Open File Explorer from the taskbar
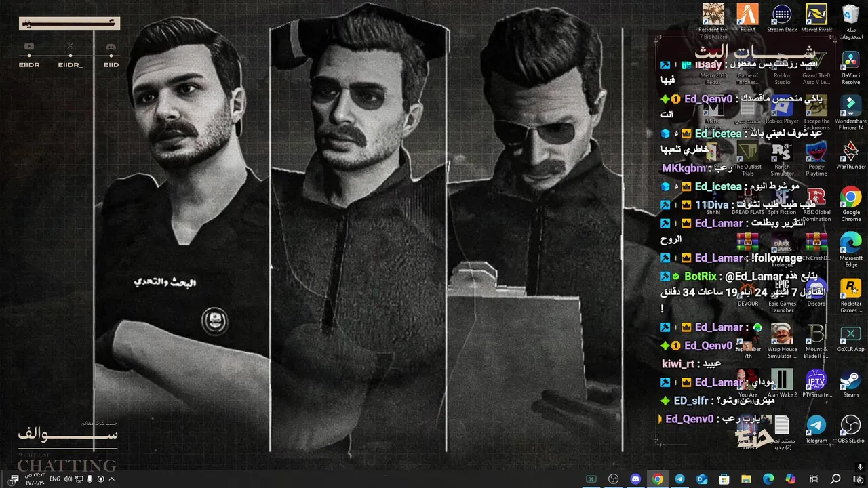 (746, 479)
